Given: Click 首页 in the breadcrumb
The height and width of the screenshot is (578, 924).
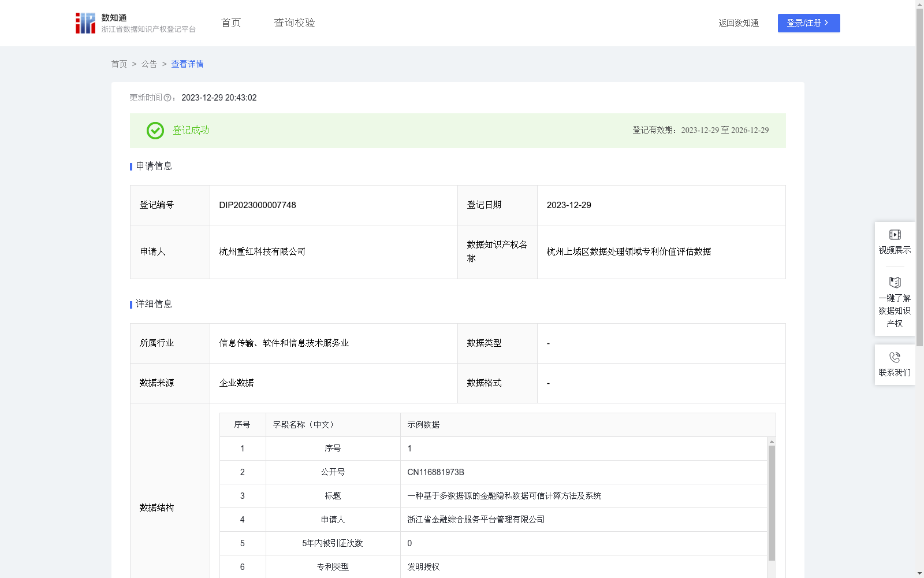Looking at the screenshot, I should (x=119, y=64).
